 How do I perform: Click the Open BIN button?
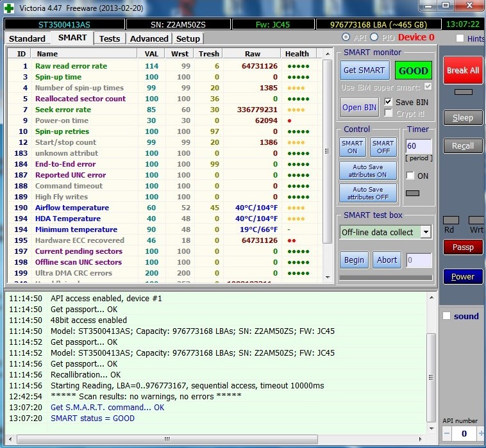(359, 108)
